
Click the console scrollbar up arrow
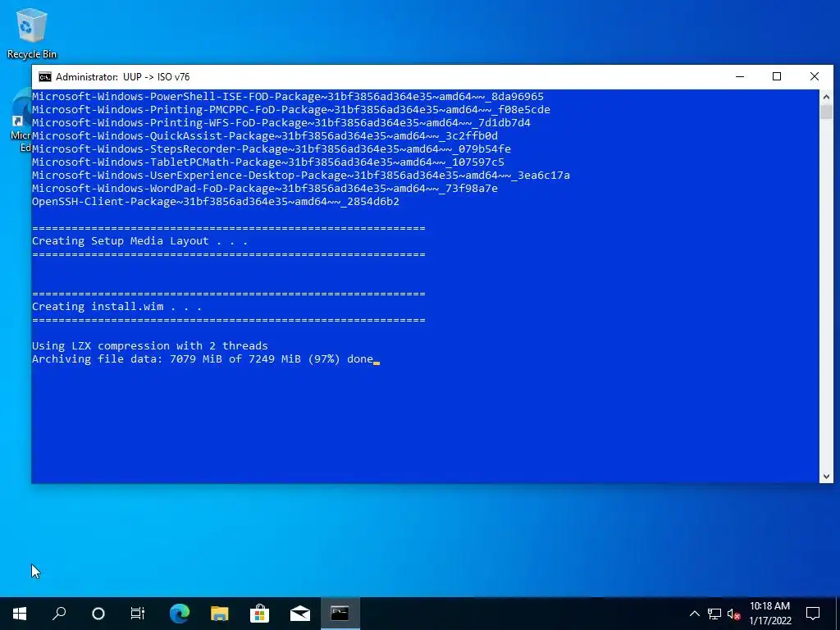coord(826,97)
